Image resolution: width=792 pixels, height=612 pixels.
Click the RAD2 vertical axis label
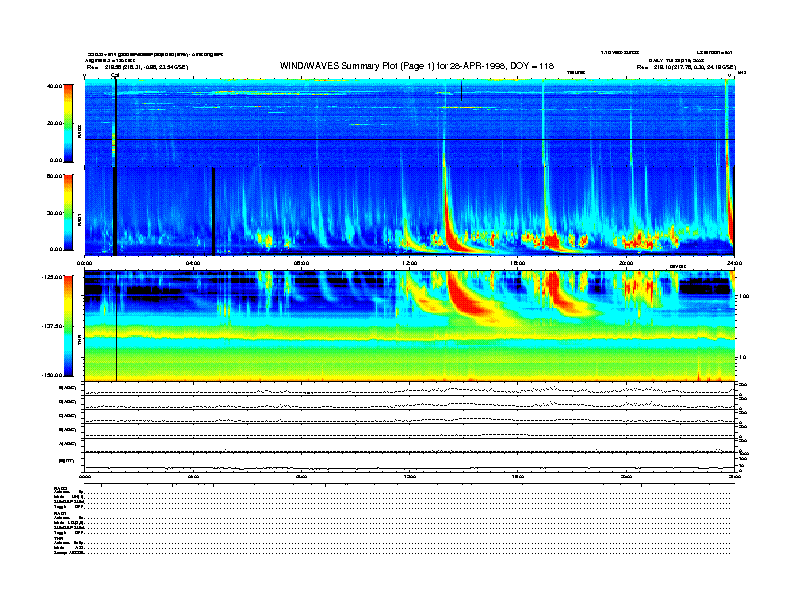pos(79,131)
